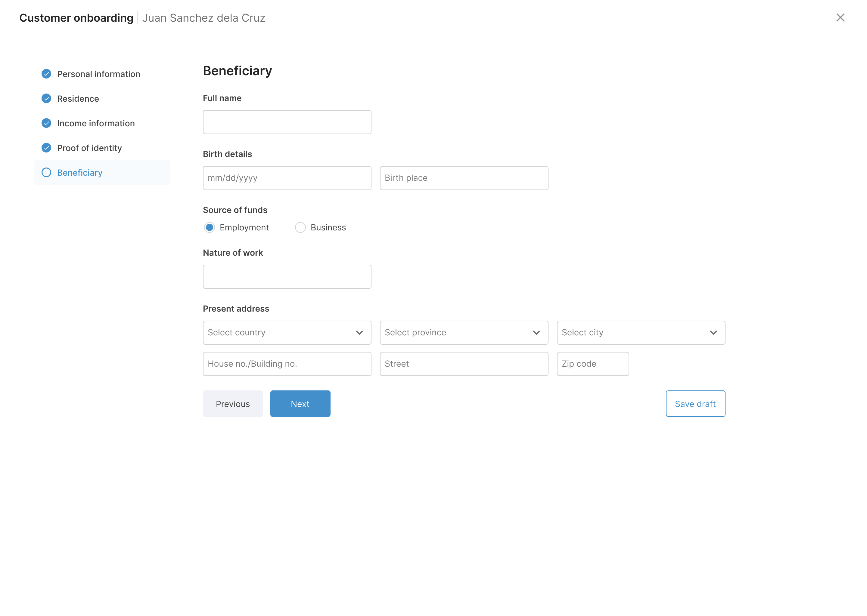Click the Next button

300,404
